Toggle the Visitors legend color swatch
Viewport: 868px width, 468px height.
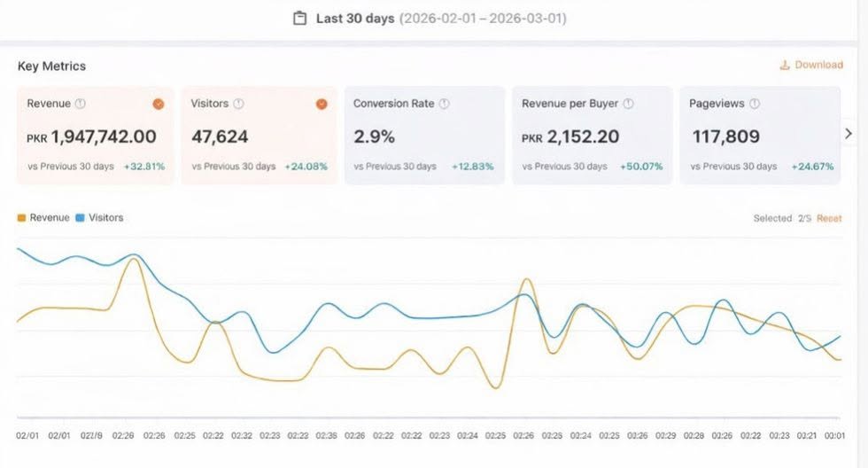tap(81, 218)
